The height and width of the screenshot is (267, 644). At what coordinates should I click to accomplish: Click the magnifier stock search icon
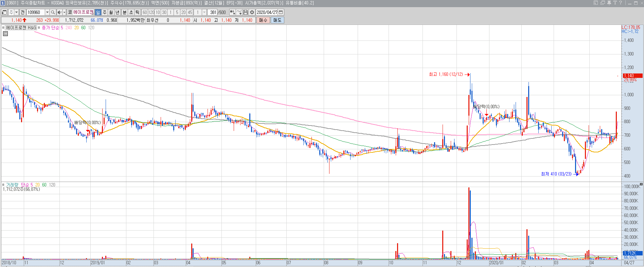click(53, 12)
